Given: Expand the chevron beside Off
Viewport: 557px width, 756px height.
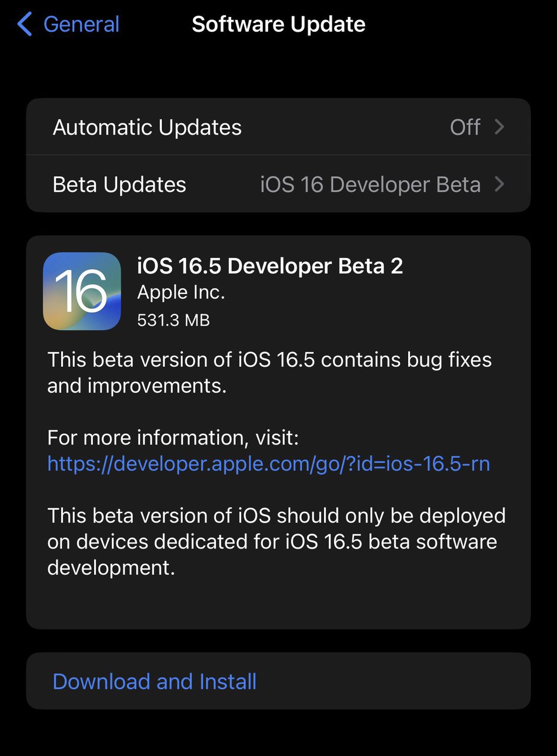Looking at the screenshot, I should click(499, 127).
